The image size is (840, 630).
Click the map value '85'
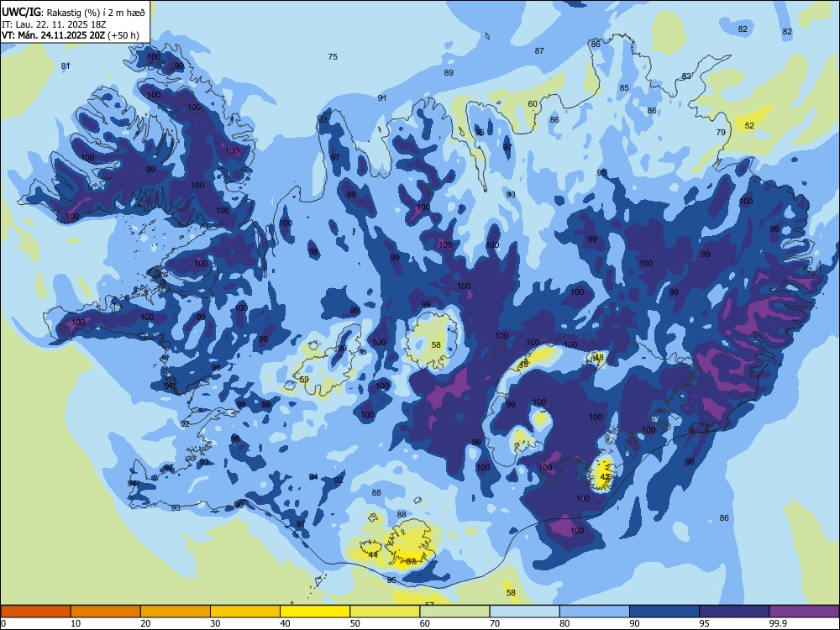click(624, 88)
